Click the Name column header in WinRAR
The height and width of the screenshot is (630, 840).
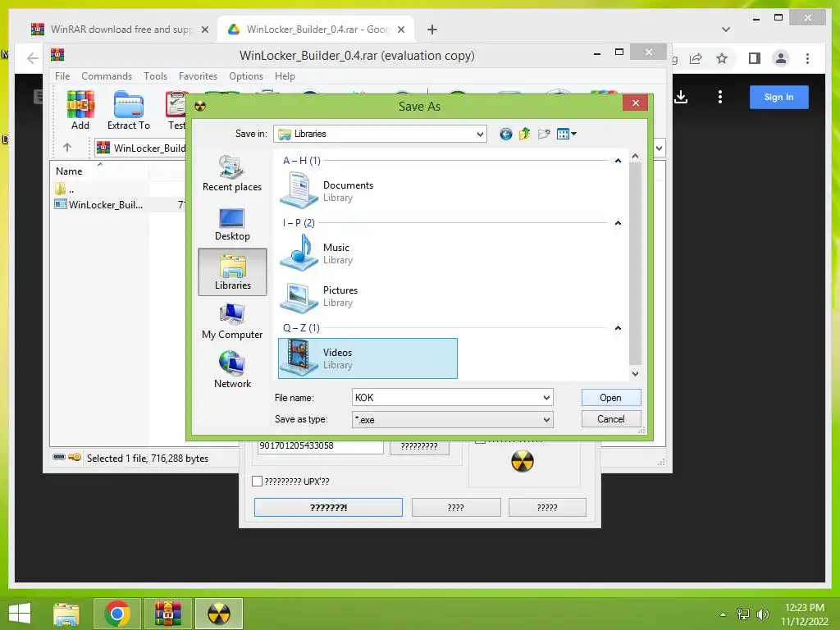tap(99, 171)
